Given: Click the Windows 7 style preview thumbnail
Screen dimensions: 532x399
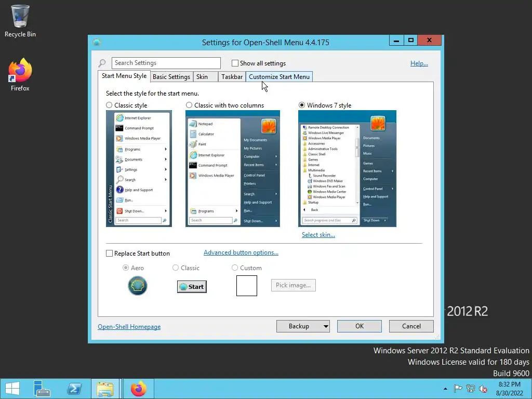Looking at the screenshot, I should (x=347, y=169).
